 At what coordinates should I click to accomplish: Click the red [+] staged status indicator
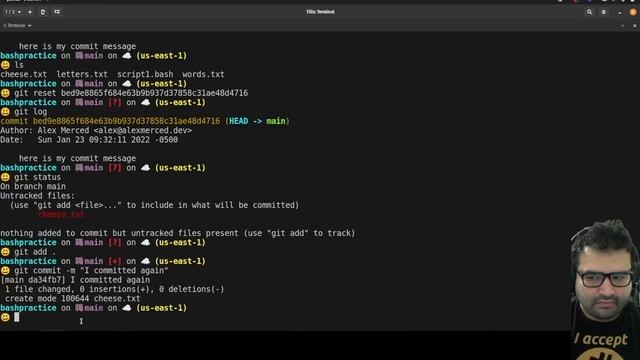(115, 261)
